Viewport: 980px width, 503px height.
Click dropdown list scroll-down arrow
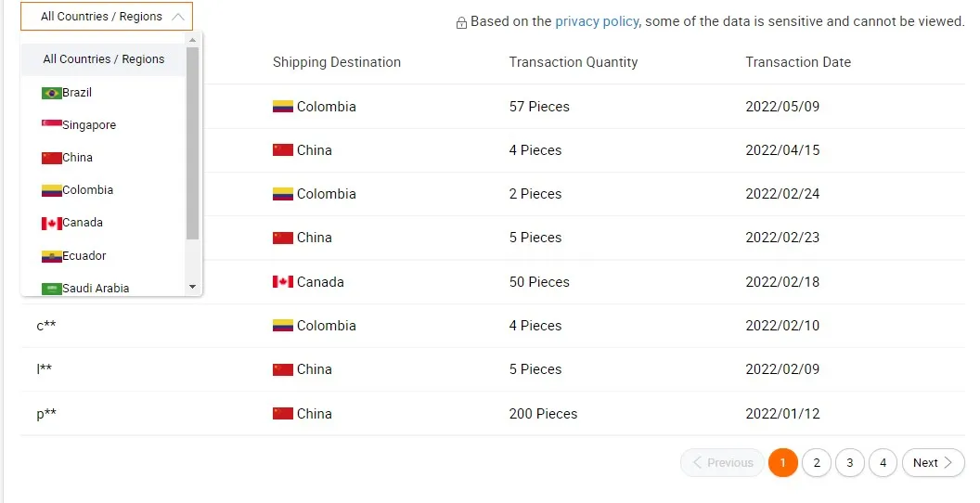pyautogui.click(x=193, y=288)
